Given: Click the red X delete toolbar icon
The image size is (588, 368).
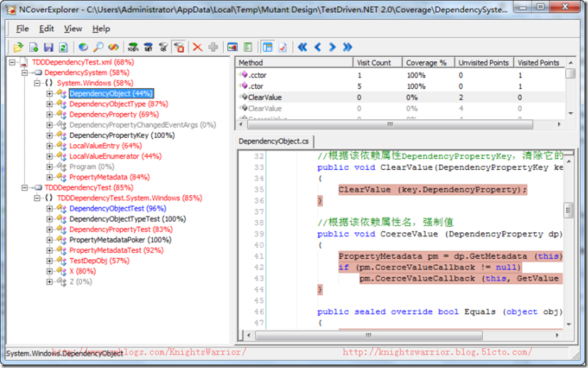Looking at the screenshot, I should coord(198,47).
